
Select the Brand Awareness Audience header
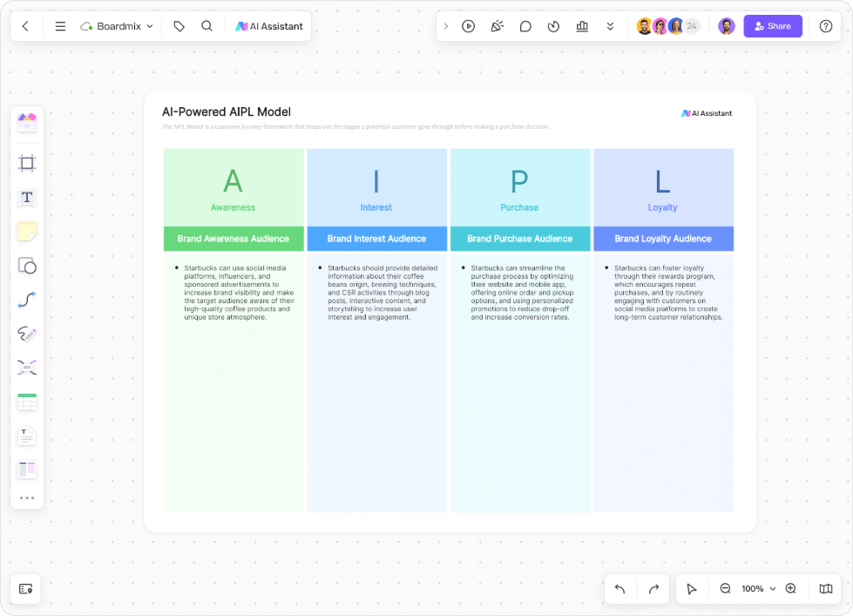click(234, 239)
